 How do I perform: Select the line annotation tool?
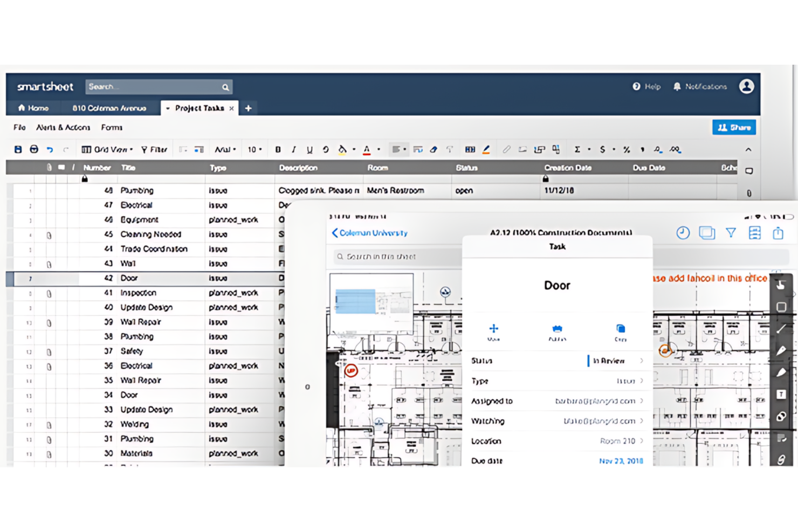781,329
